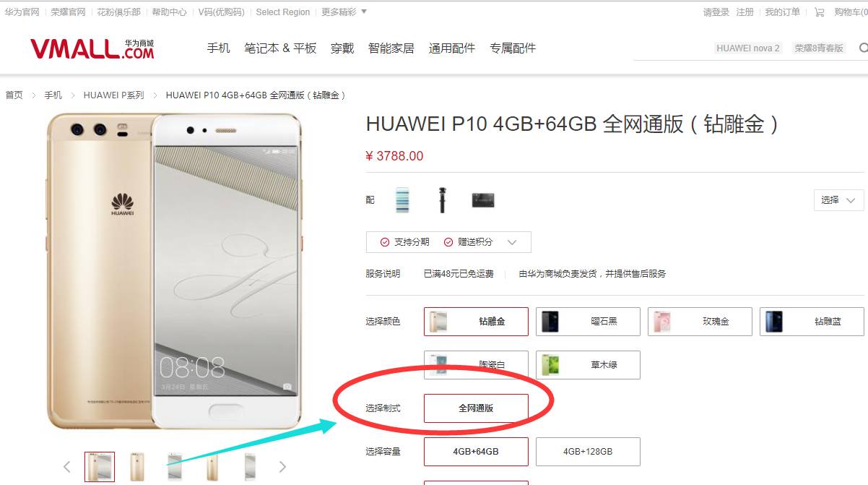Image resolution: width=868 pixels, height=485 pixels.
Task: Click HUAWEI P系列 breadcrumb link
Action: pyautogui.click(x=113, y=95)
